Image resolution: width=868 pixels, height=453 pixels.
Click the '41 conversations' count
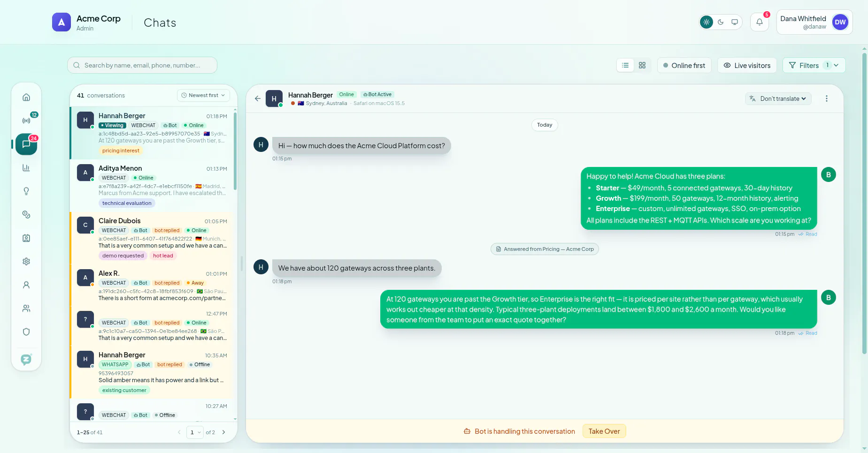point(101,95)
